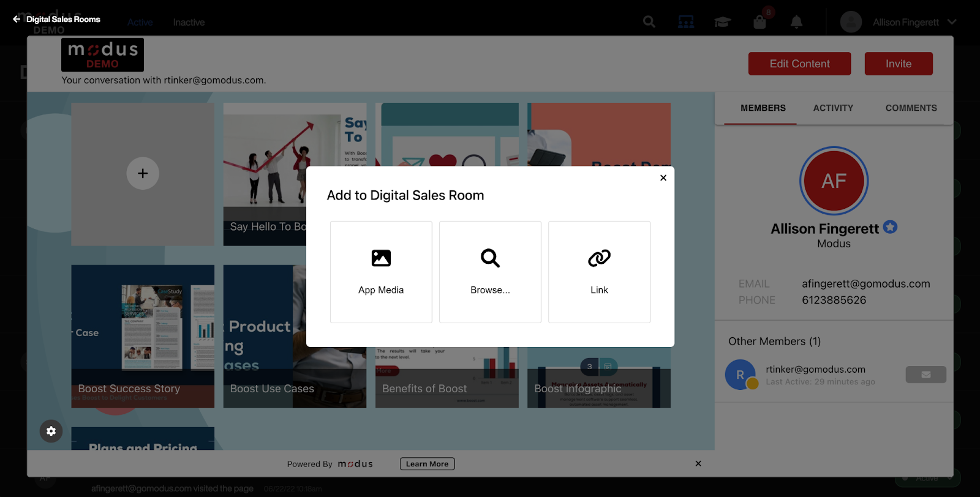This screenshot has width=980, height=497.
Task: Click the Learn More link
Action: click(x=427, y=464)
